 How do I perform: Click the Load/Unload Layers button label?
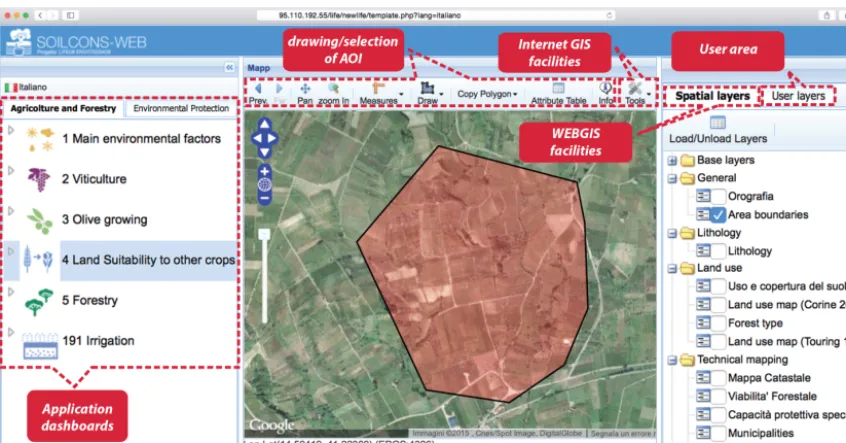coord(718,139)
